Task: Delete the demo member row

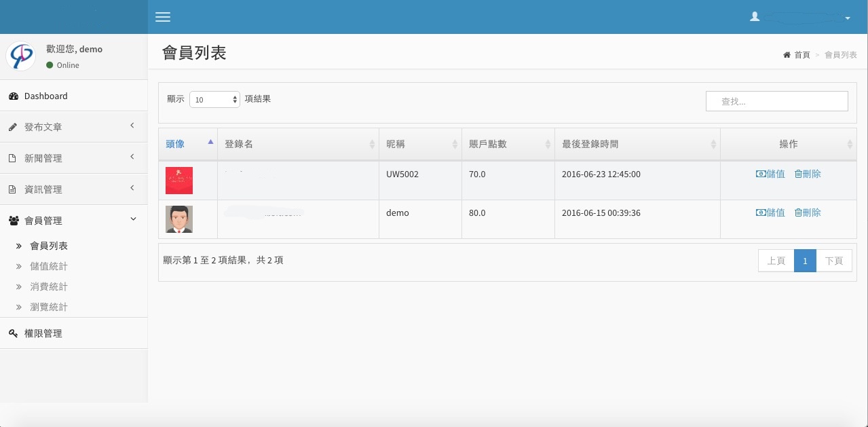Action: pos(808,212)
